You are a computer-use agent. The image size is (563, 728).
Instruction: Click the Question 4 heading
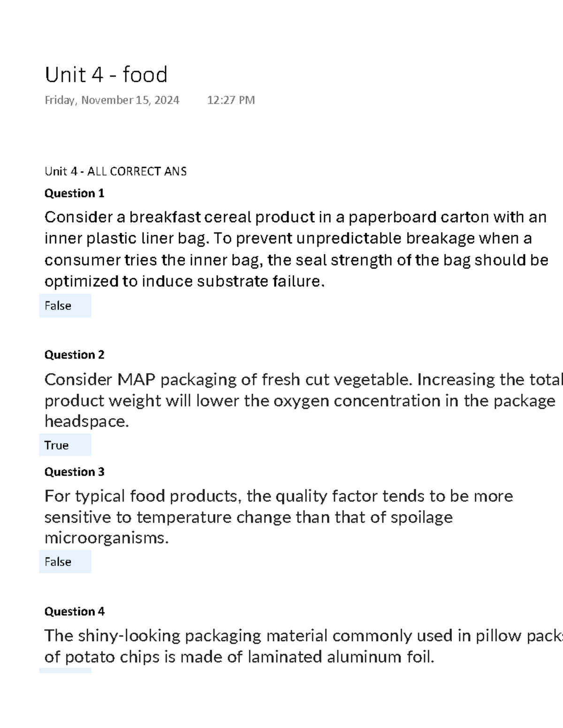(x=74, y=612)
